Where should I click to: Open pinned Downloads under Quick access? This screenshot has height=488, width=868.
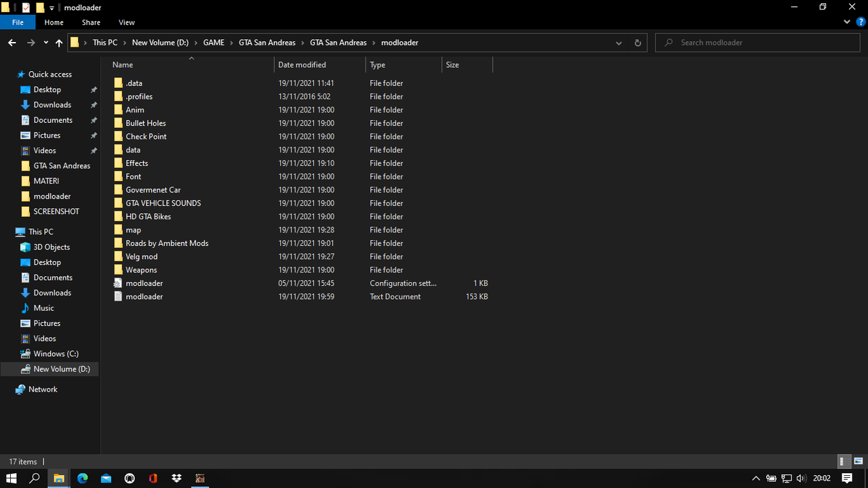click(x=52, y=105)
